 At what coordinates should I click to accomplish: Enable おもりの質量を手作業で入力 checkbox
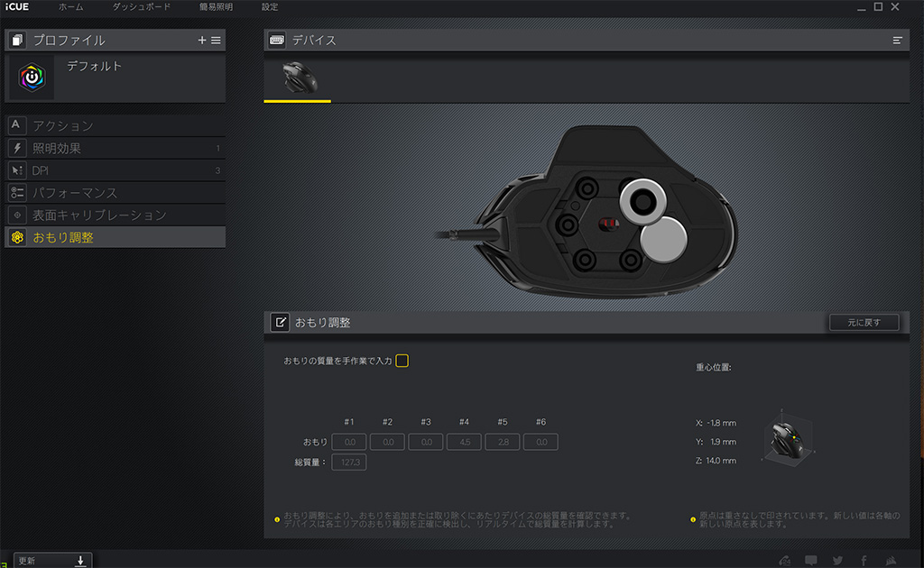(402, 361)
